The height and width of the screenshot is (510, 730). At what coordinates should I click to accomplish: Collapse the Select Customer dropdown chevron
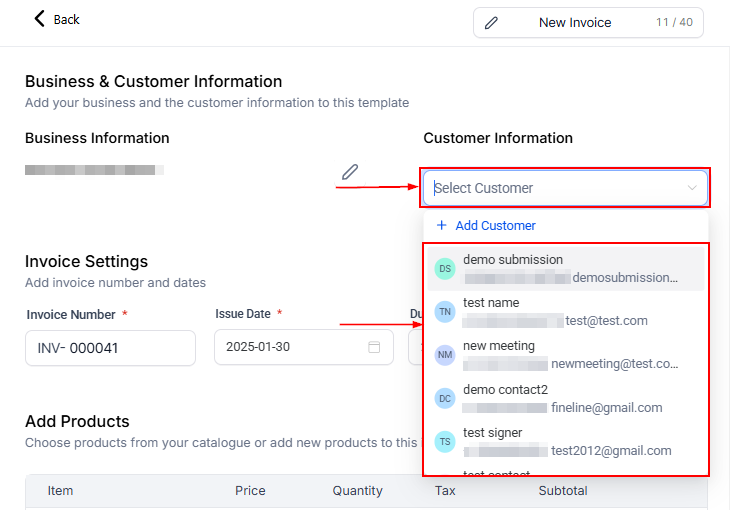[x=692, y=188]
